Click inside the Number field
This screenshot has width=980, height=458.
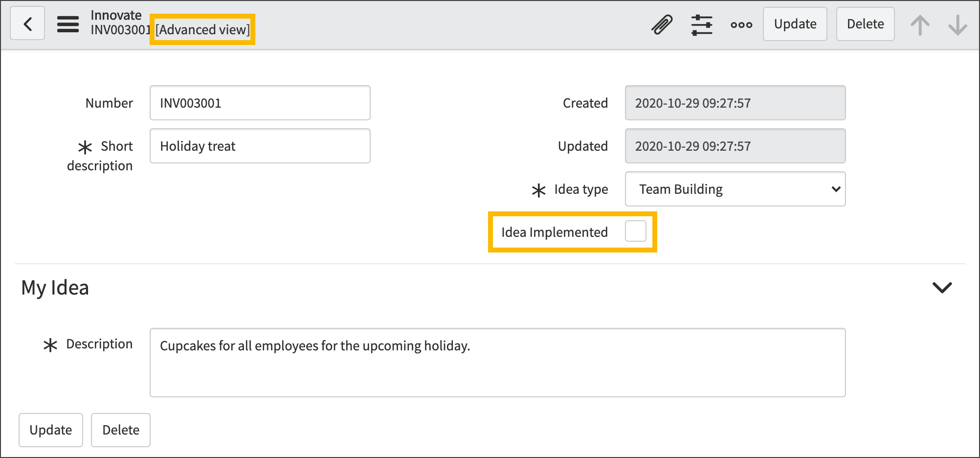click(x=260, y=103)
